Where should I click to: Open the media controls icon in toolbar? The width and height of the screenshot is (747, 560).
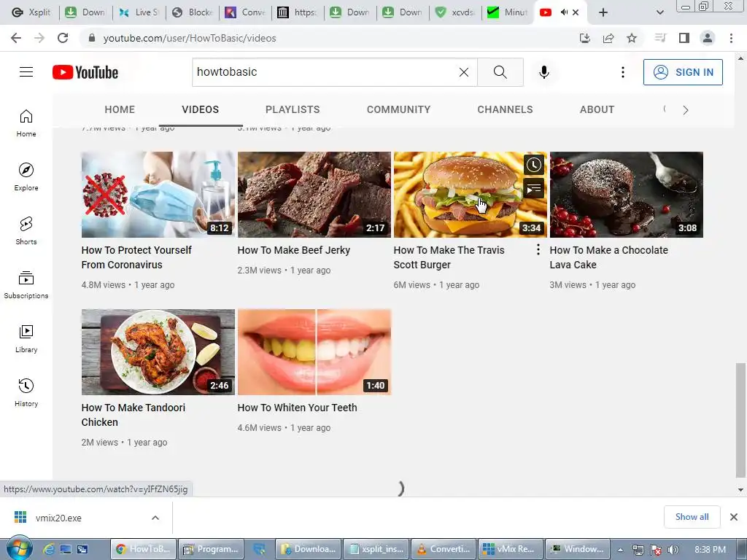click(660, 38)
